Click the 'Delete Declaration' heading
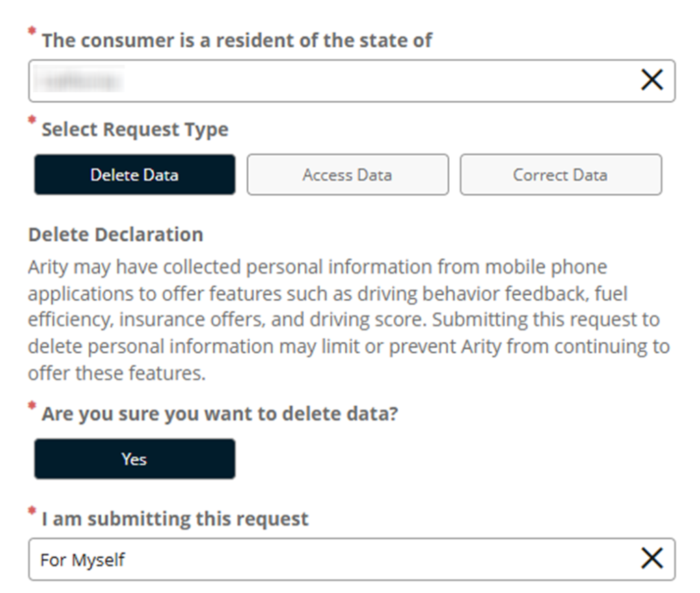This screenshot has width=700, height=593. tap(116, 234)
